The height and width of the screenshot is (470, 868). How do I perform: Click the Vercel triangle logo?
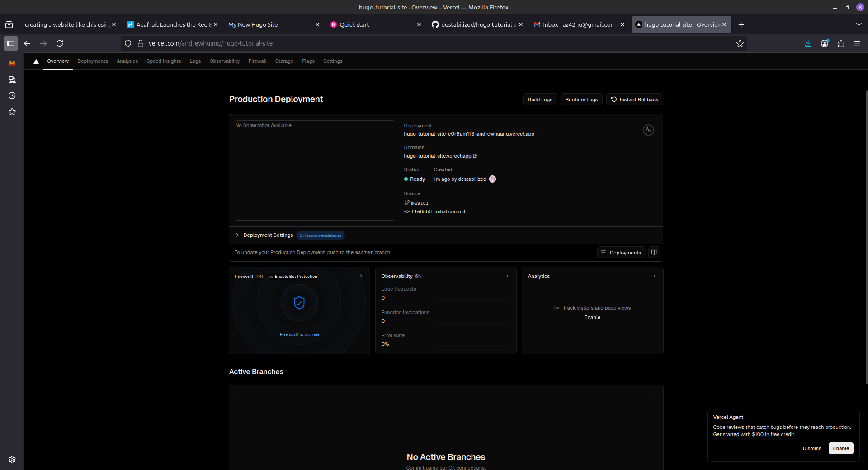tap(36, 61)
